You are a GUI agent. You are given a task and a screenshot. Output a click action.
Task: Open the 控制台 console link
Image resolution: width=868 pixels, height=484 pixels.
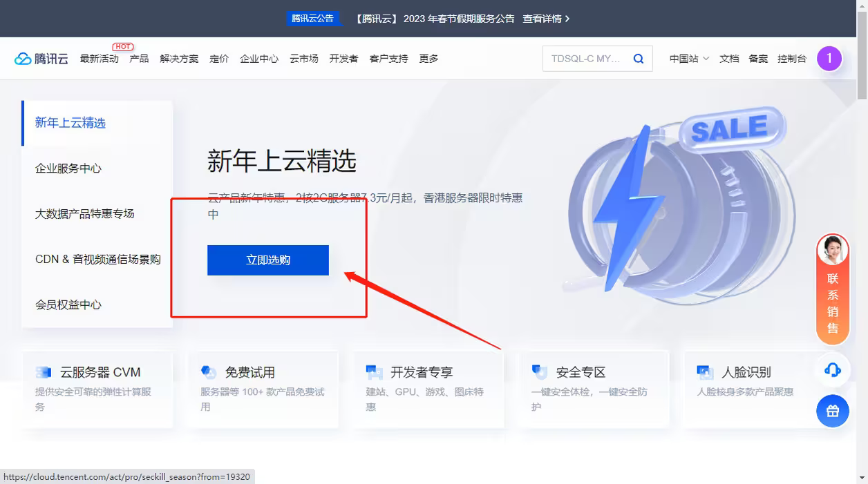point(792,59)
